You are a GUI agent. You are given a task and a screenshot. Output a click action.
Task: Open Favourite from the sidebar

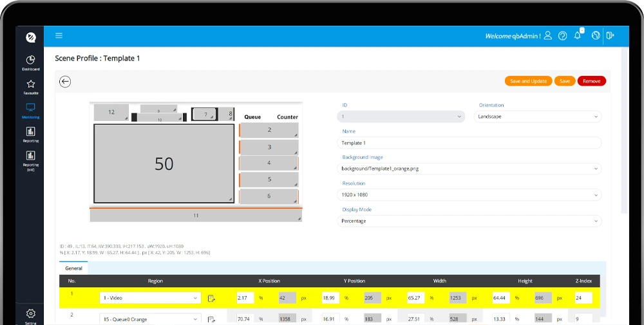(x=31, y=87)
